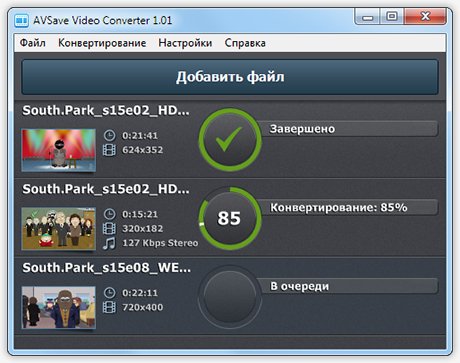This screenshot has width=460, height=363.
Task: Open the Файл menu
Action: pyautogui.click(x=33, y=43)
